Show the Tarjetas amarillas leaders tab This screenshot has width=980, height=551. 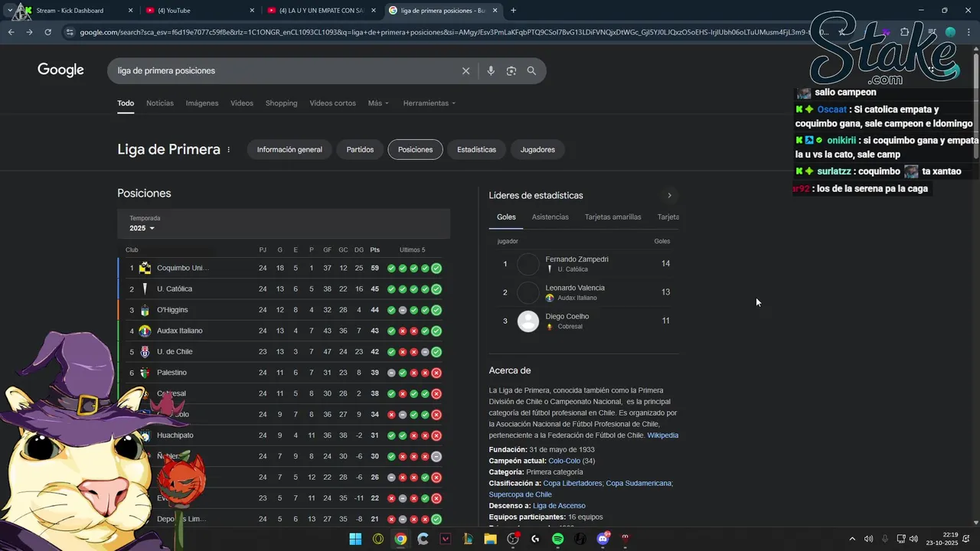(x=613, y=217)
